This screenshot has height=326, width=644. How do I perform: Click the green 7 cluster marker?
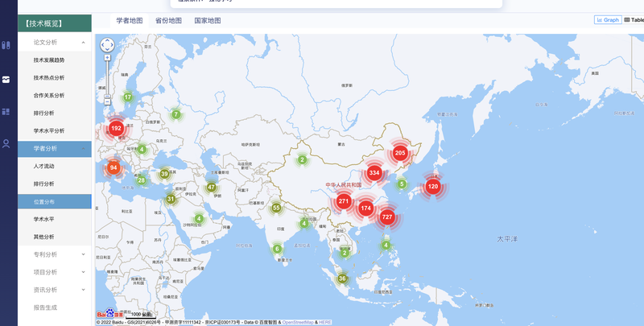pyautogui.click(x=175, y=114)
